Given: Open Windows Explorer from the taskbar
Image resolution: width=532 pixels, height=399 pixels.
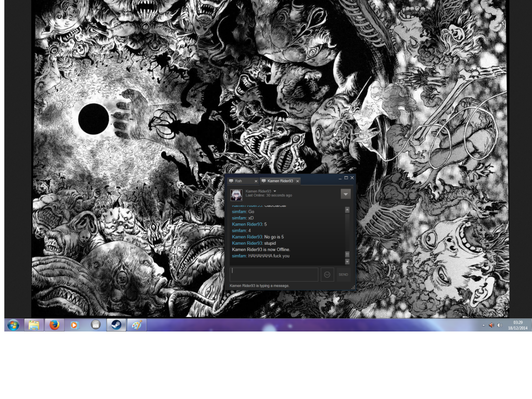Looking at the screenshot, I should (x=34, y=325).
